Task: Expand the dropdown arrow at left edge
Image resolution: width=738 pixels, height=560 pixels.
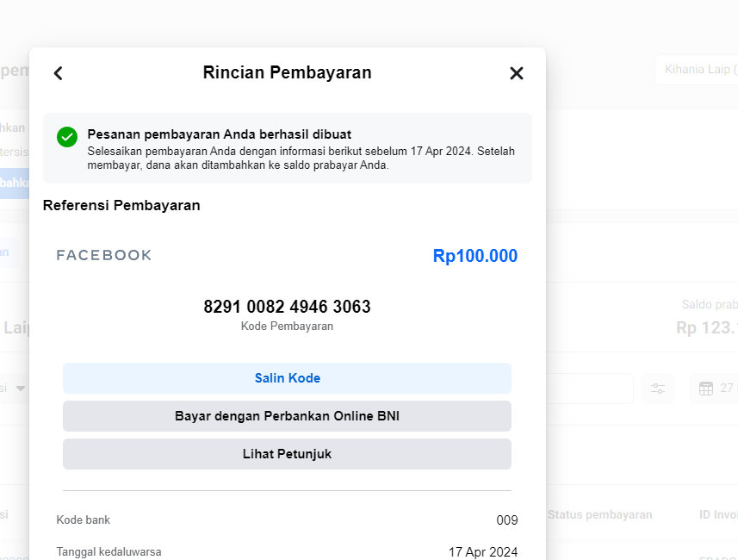Action: coord(21,389)
